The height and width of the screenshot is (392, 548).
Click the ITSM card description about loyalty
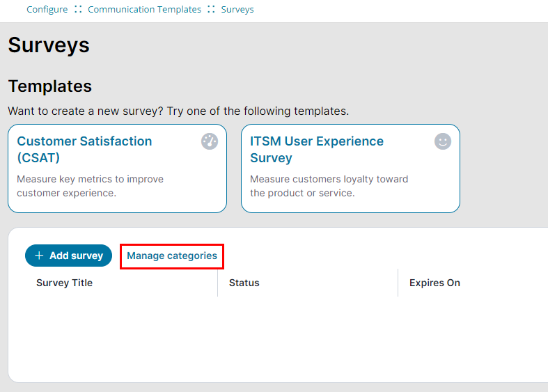click(x=329, y=186)
